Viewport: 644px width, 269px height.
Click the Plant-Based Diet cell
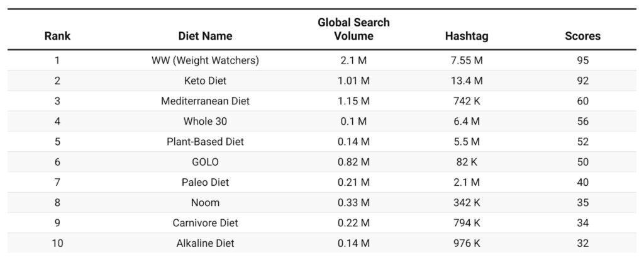[205, 142]
